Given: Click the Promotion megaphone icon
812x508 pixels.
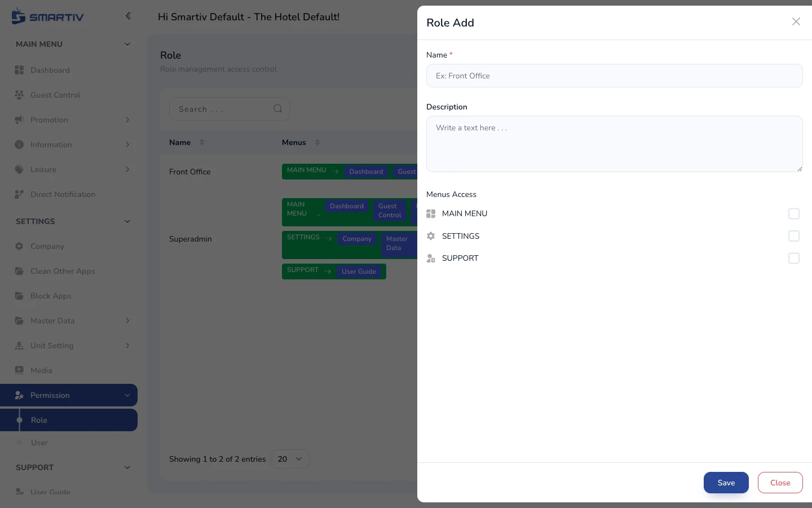Looking at the screenshot, I should pyautogui.click(x=19, y=120).
